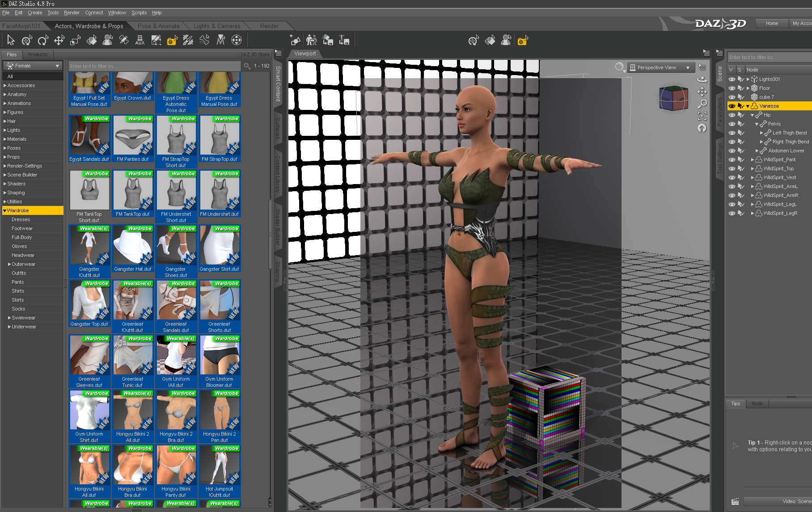Click the Home button

tap(772, 23)
